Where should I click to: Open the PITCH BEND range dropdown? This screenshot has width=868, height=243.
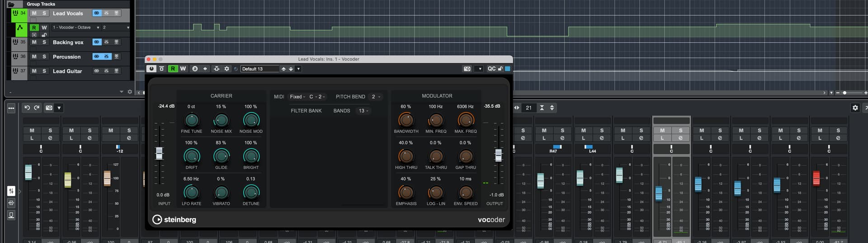[376, 97]
